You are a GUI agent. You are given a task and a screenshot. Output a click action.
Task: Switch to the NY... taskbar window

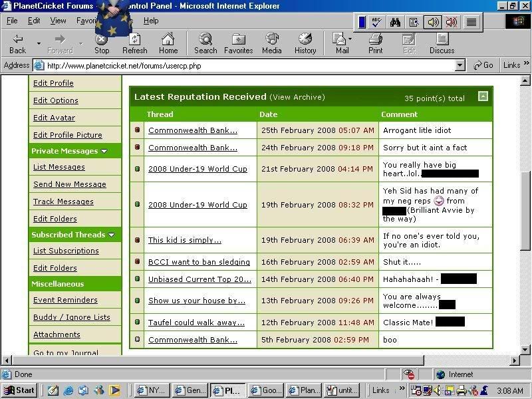point(152,390)
